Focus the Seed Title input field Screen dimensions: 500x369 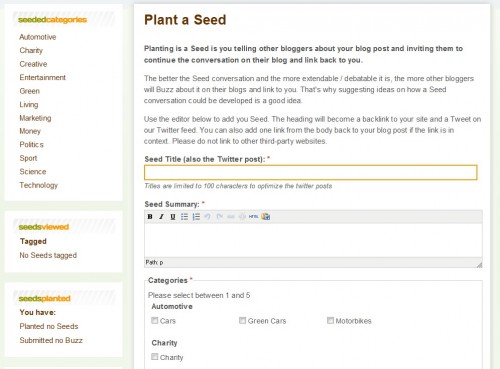pos(311,172)
